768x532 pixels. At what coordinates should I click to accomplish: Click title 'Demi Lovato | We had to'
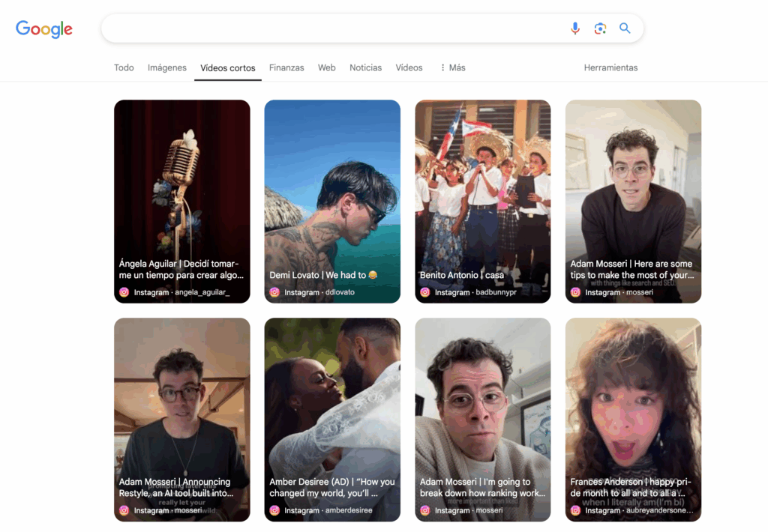[x=323, y=275]
